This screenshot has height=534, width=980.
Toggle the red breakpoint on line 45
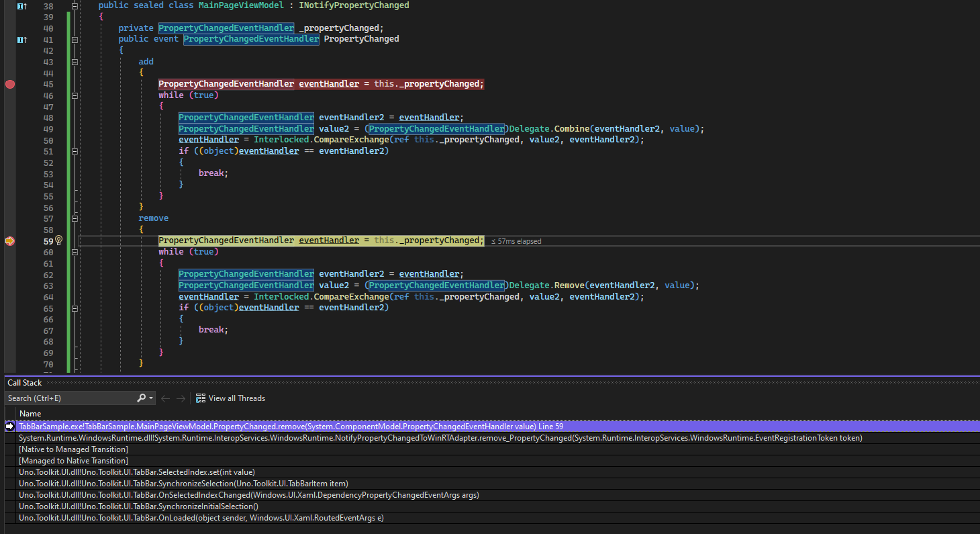pyautogui.click(x=9, y=84)
